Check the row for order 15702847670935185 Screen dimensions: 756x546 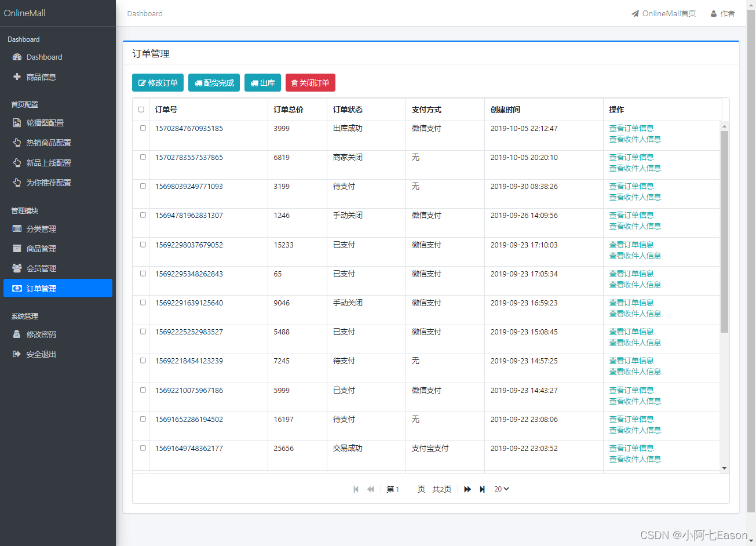click(143, 128)
